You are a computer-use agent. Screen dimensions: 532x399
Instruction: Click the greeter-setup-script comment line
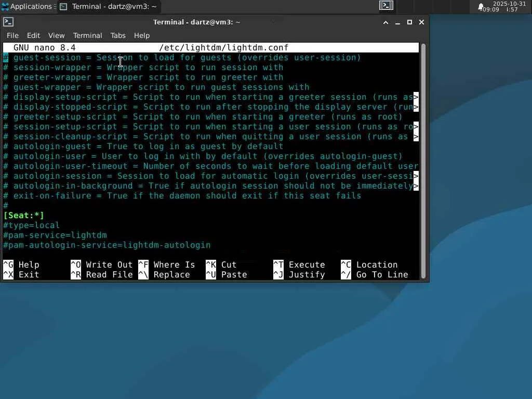[x=203, y=117]
